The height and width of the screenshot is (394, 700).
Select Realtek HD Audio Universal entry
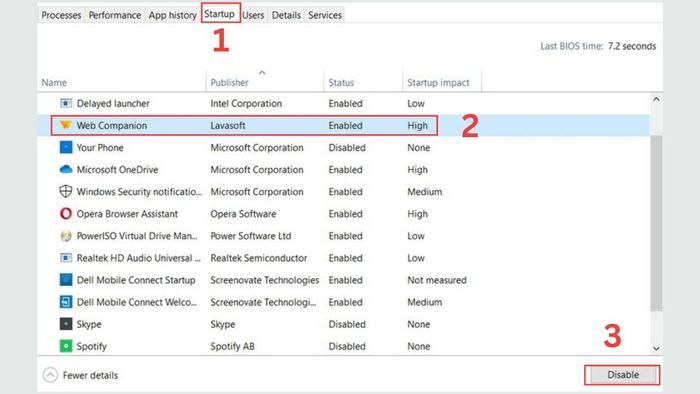(139, 258)
